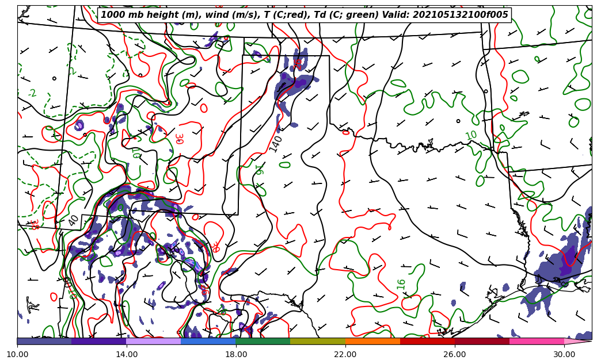The image size is (597, 364).
Task: Click the hot pink 28–30 colorbar segment
Action: click(x=537, y=341)
